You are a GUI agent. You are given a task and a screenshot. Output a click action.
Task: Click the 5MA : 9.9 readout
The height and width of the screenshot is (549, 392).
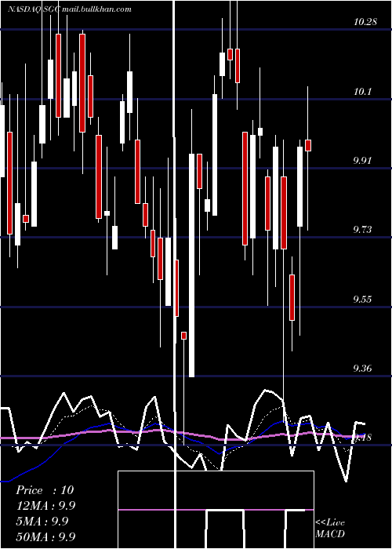point(42,522)
